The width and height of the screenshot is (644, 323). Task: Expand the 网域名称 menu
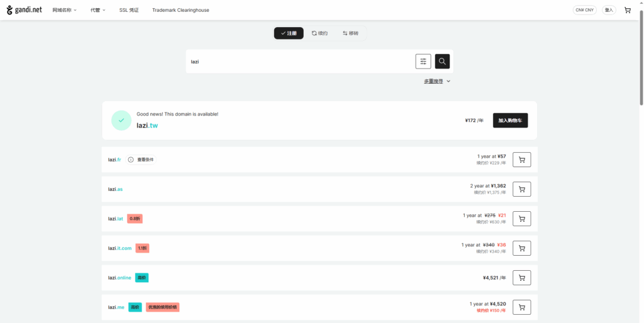64,10
